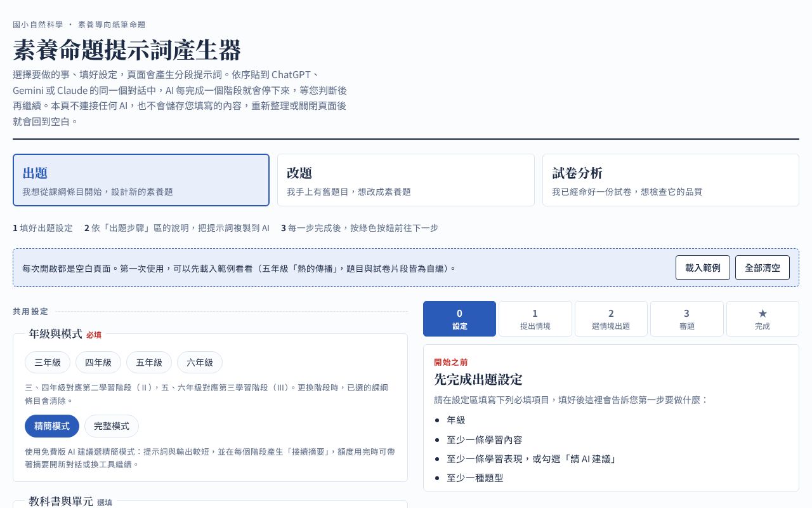Click the 開始之前 label
812x508 pixels.
point(451,362)
